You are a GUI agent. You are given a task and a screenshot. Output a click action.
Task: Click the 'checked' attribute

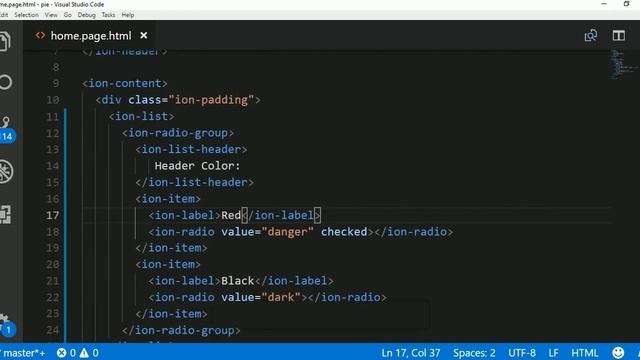tap(344, 232)
